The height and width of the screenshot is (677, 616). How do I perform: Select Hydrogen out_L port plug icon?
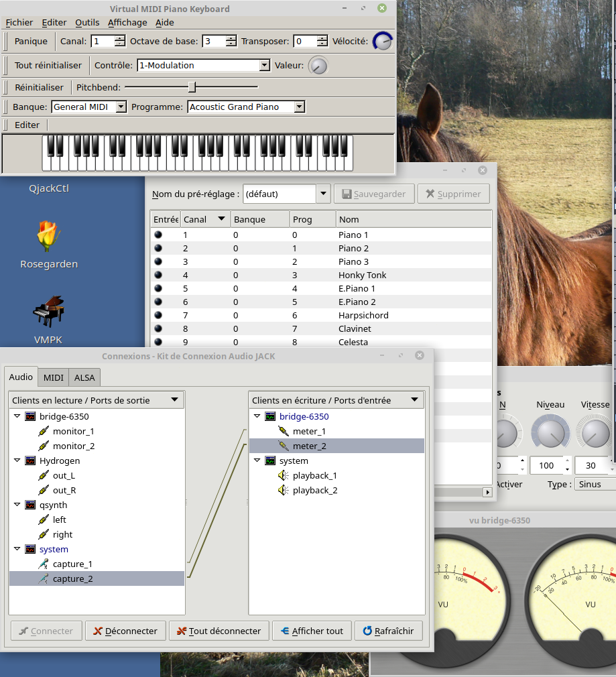[44, 475]
